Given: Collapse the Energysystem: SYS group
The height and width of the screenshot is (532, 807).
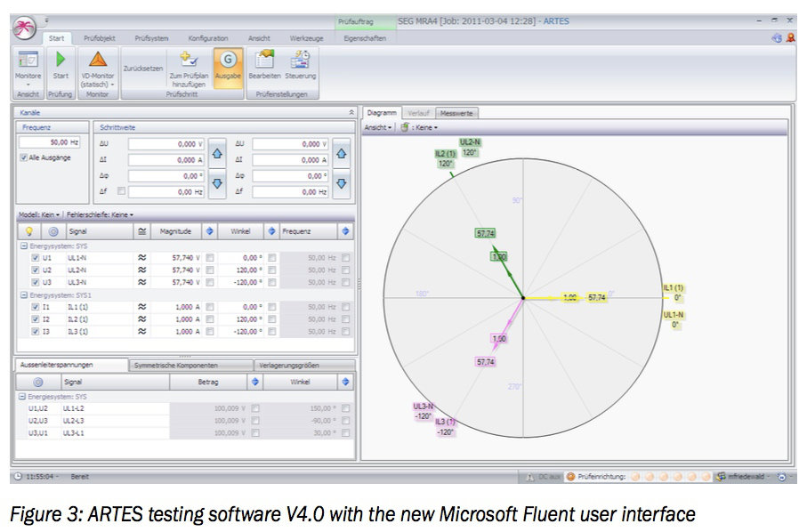Looking at the screenshot, I should click(23, 246).
